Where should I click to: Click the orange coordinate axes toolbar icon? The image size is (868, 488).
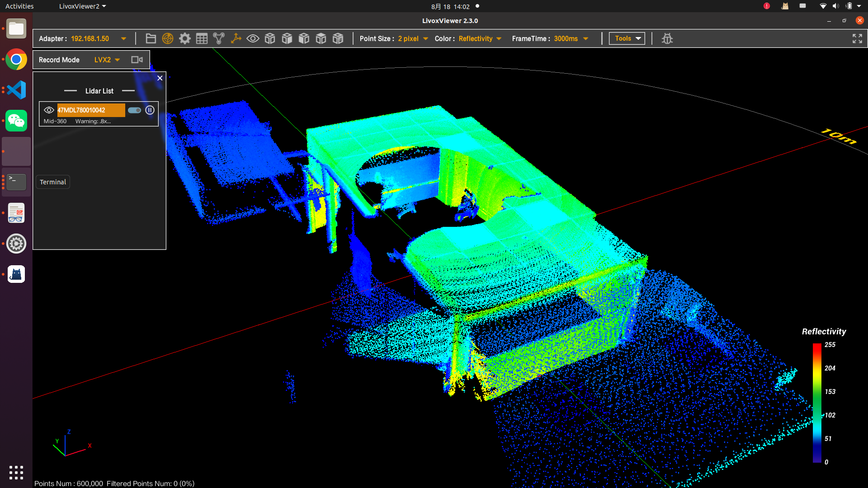(236, 39)
